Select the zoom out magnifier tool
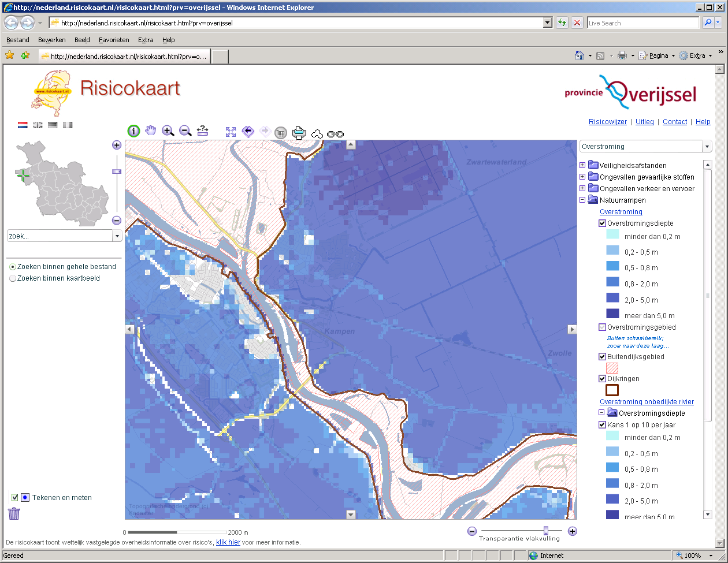 pyautogui.click(x=185, y=131)
